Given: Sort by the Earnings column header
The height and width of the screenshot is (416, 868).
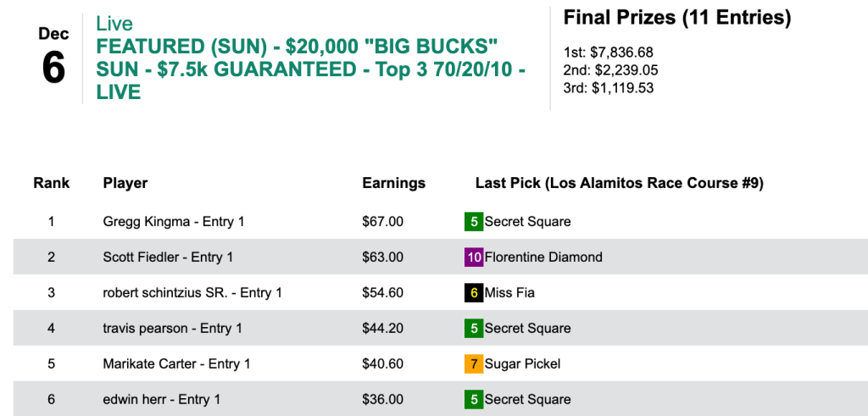Looking at the screenshot, I should [x=393, y=183].
